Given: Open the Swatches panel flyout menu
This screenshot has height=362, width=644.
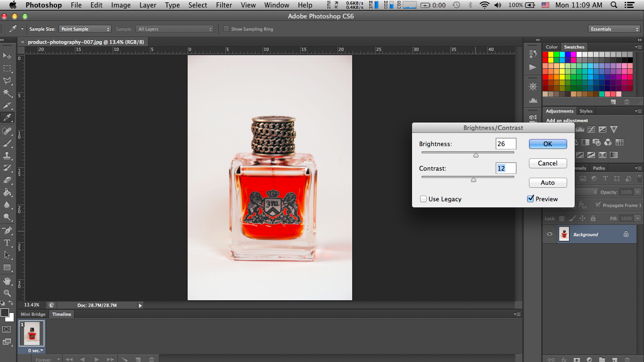Looking at the screenshot, I should (x=638, y=47).
